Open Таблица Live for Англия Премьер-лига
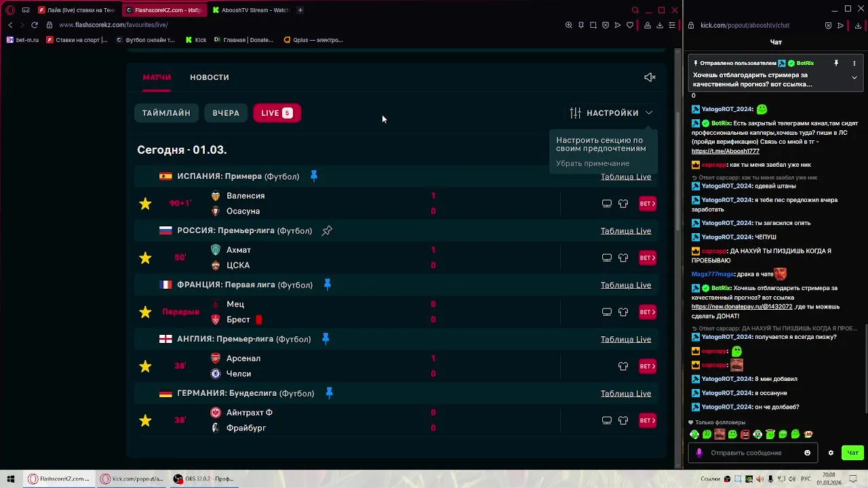 626,340
